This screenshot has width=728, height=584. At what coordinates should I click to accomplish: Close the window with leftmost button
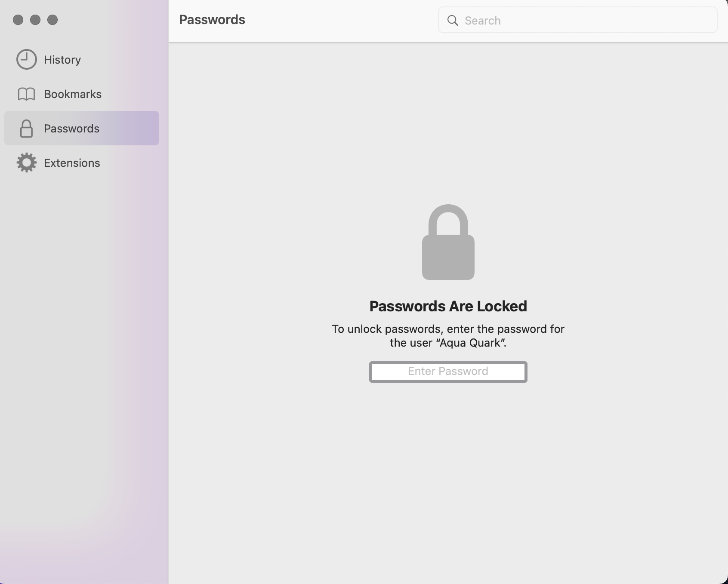coord(18,20)
